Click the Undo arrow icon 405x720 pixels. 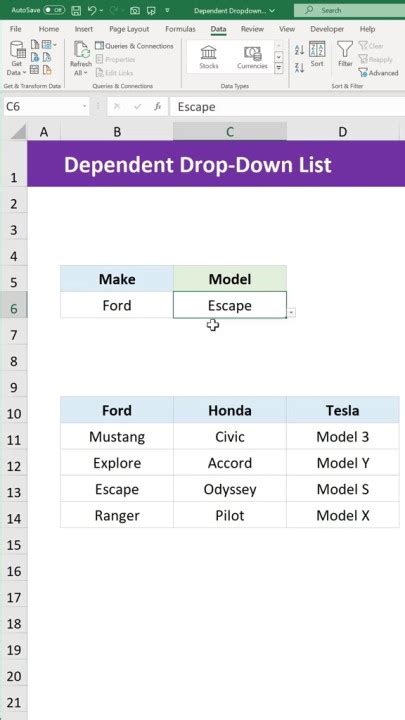coord(93,10)
